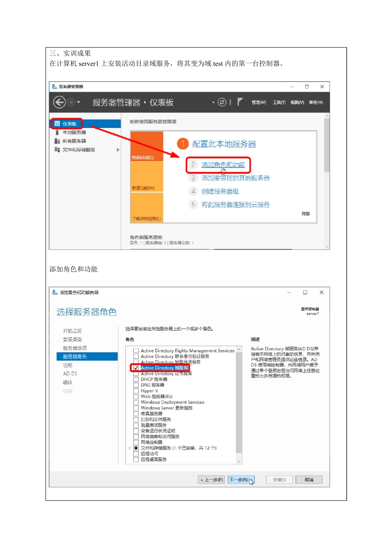Check Windows Deployment Services checkbox
This screenshot has width=392, height=555.
[x=136, y=402]
